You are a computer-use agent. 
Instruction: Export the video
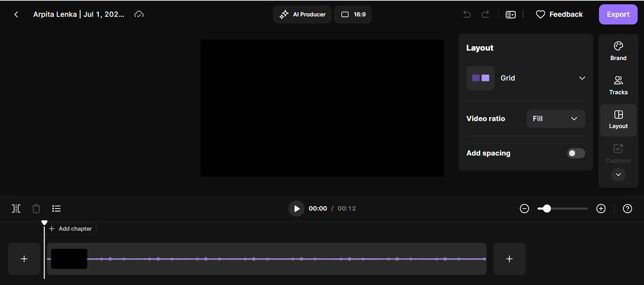point(618,14)
